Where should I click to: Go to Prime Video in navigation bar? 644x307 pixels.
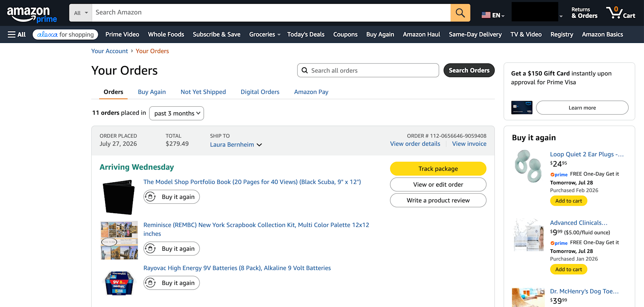pyautogui.click(x=122, y=34)
